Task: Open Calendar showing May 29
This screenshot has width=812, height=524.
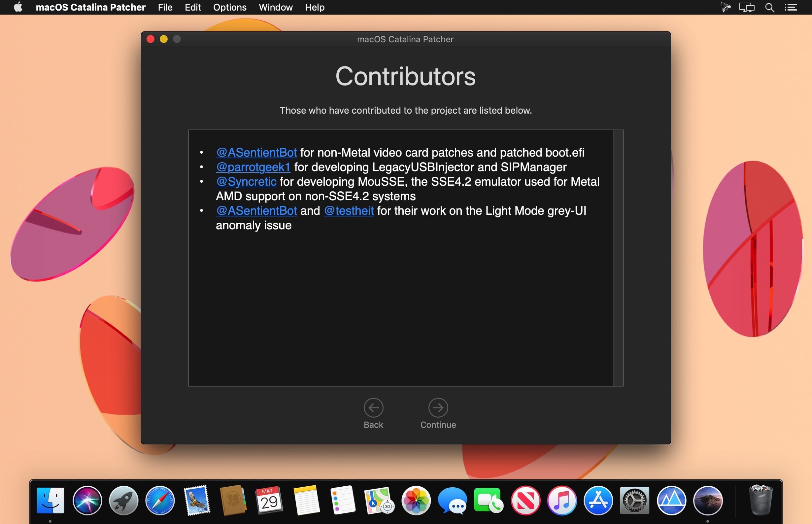Action: 269,500
